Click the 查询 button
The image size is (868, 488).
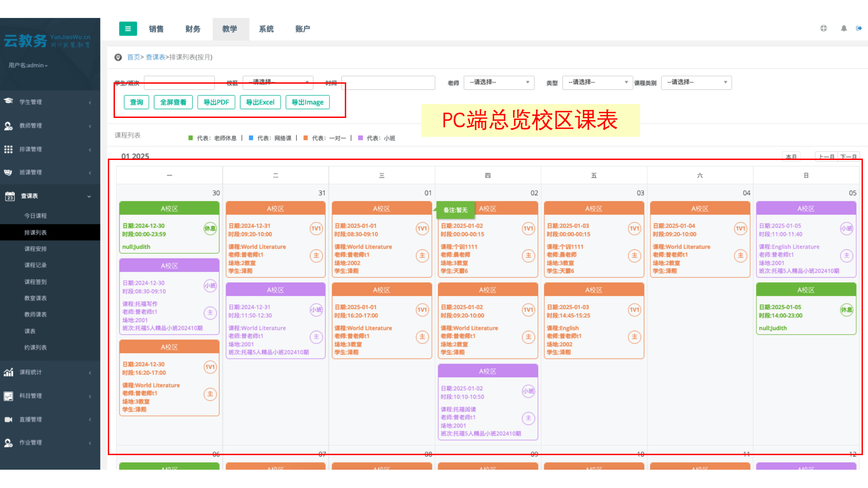click(x=136, y=102)
